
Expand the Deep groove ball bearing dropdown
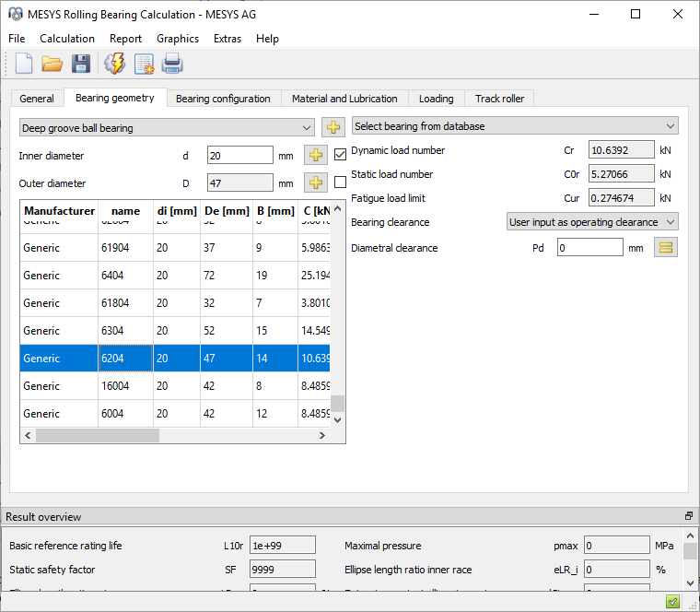click(167, 128)
